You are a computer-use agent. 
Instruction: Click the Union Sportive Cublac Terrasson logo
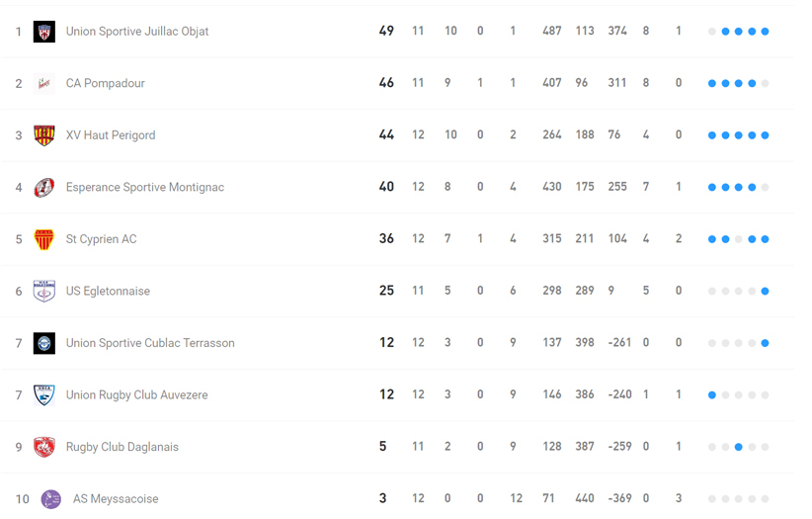(x=43, y=343)
